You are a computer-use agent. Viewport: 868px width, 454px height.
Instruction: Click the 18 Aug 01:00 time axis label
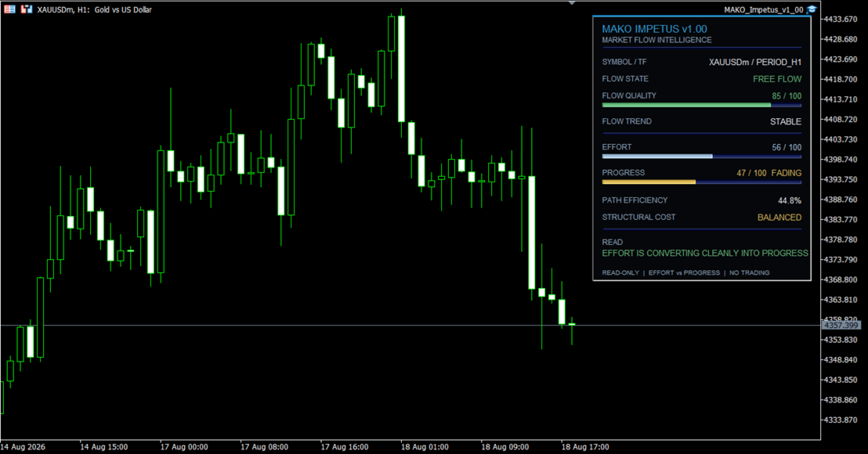425,447
